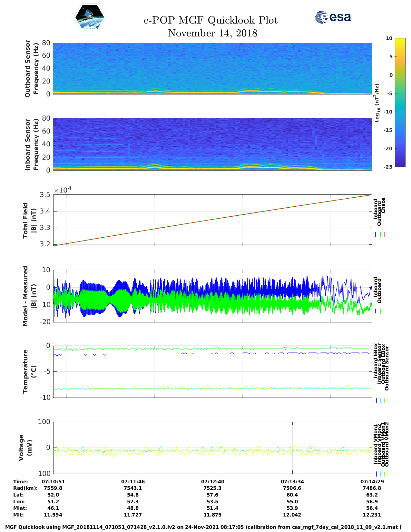Click the ESA logo
Image resolution: width=411 pixels, height=532 pixels.
(x=333, y=17)
